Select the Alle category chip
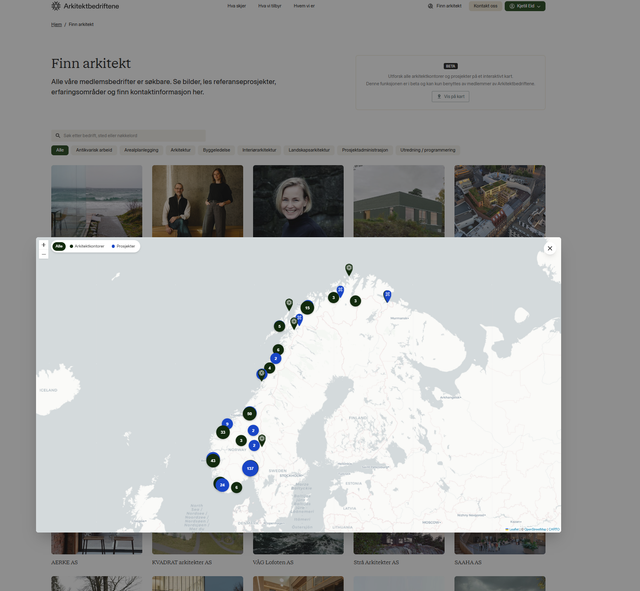The width and height of the screenshot is (640, 591). click(60, 150)
